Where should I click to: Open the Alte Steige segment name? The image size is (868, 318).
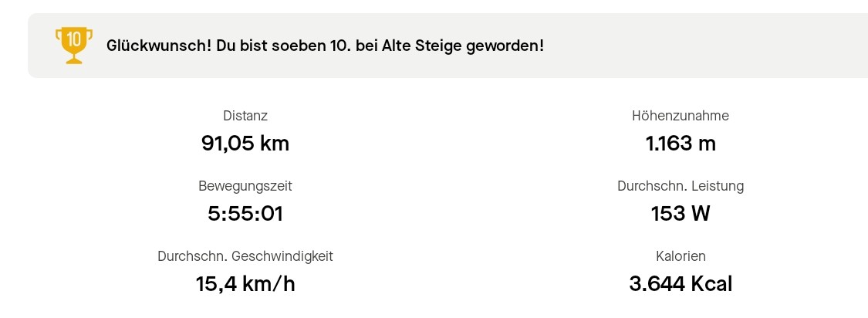tap(422, 46)
